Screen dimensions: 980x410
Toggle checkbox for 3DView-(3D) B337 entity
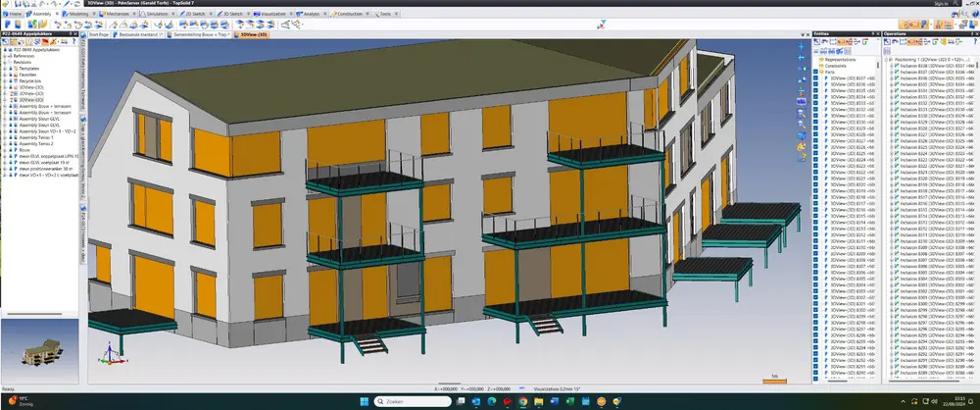(815, 78)
